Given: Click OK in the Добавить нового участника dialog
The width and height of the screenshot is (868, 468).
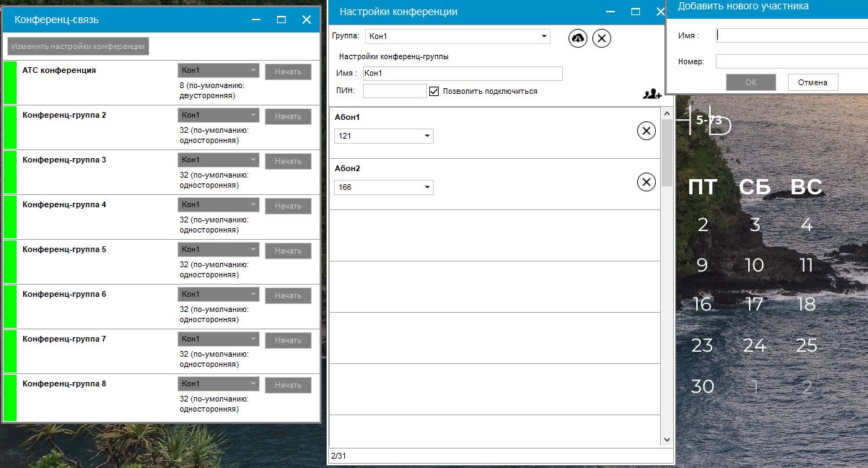Looking at the screenshot, I should point(751,82).
